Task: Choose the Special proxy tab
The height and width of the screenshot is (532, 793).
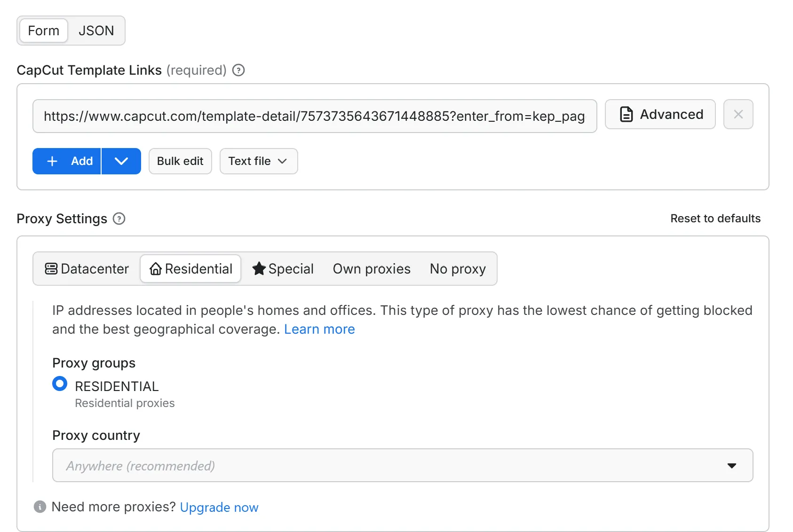Action: [283, 269]
